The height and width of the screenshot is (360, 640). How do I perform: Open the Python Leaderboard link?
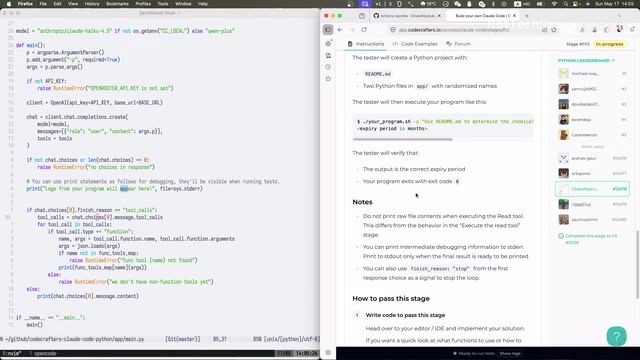[x=586, y=60]
